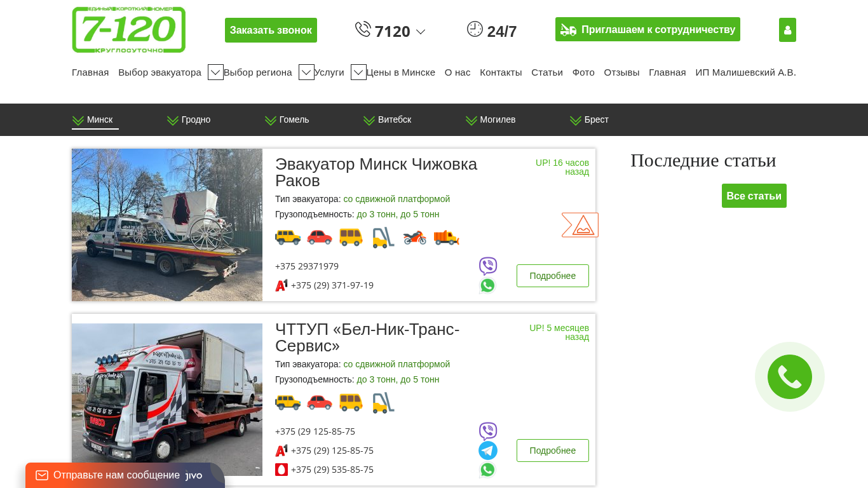Image resolution: width=868 pixels, height=488 pixels.
Task: Expand the Выбор эвакуатора submenu arrow
Action: (215, 72)
